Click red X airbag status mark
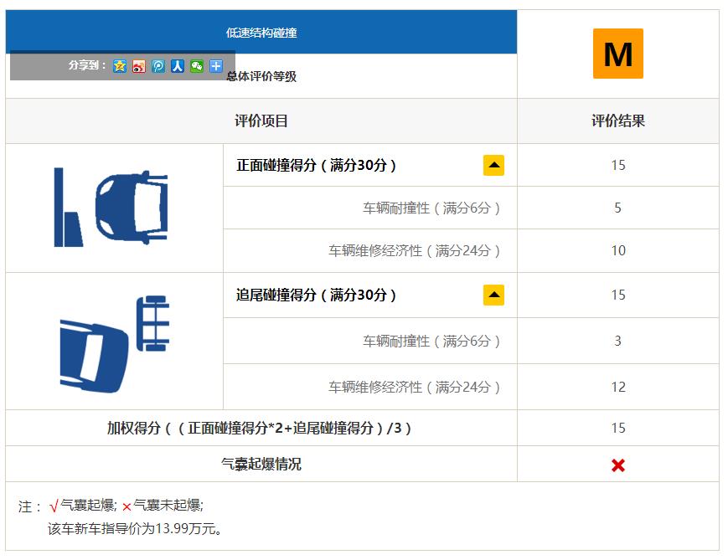Viewport: 728px width, 560px height. [x=618, y=465]
